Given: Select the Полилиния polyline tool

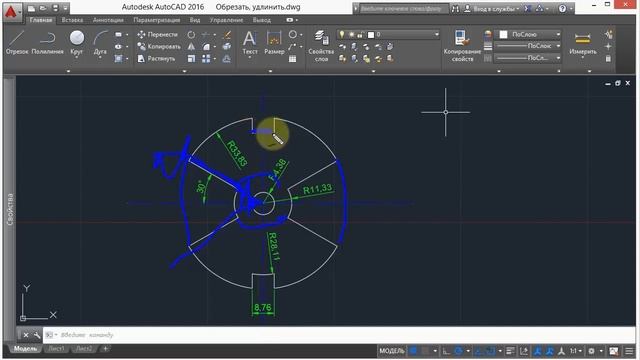Looking at the screenshot, I should click(47, 42).
